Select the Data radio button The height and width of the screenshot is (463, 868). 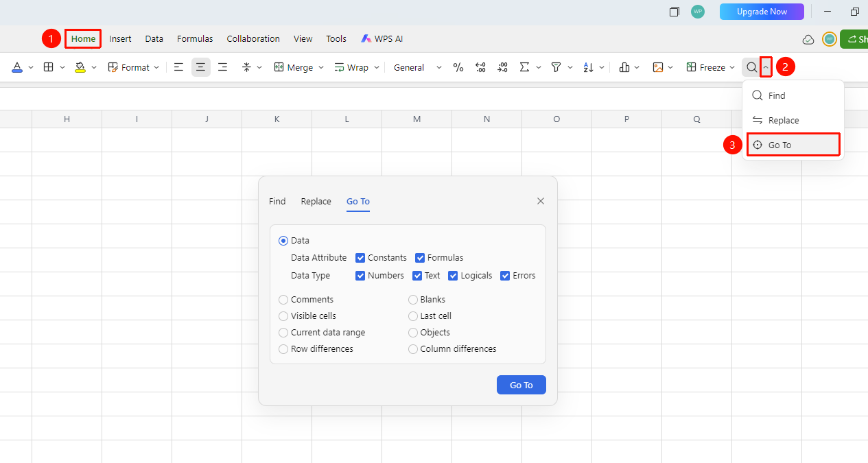(283, 241)
